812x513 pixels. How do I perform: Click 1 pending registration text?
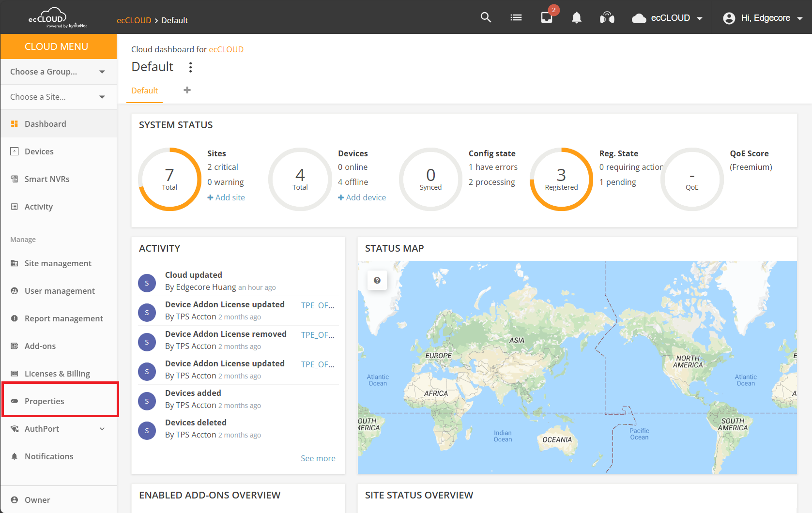(x=618, y=182)
